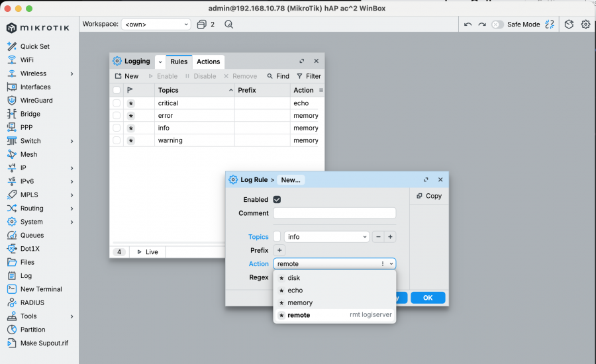
Task: Expand the Tools submenu
Action: tap(72, 316)
